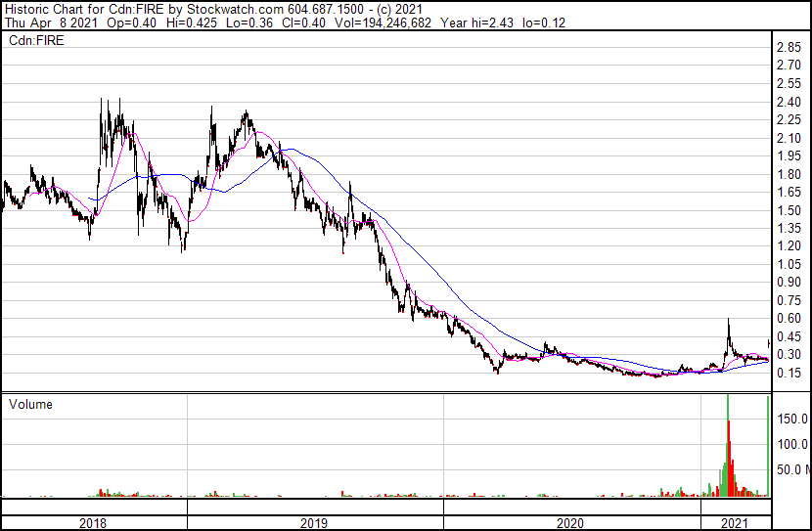Click the 'Year hi=2.43' text
Image resolution: width=812 pixels, height=531 pixels.
[x=476, y=22]
